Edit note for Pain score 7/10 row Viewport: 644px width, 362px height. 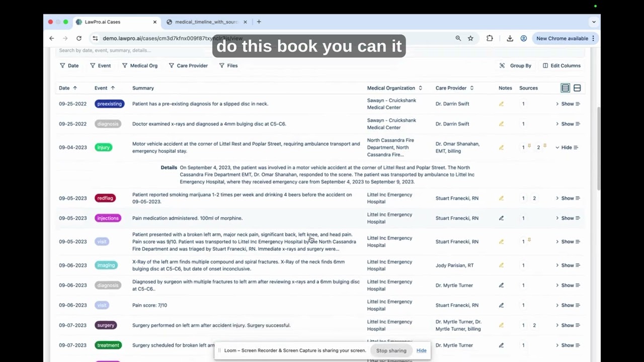pyautogui.click(x=501, y=305)
